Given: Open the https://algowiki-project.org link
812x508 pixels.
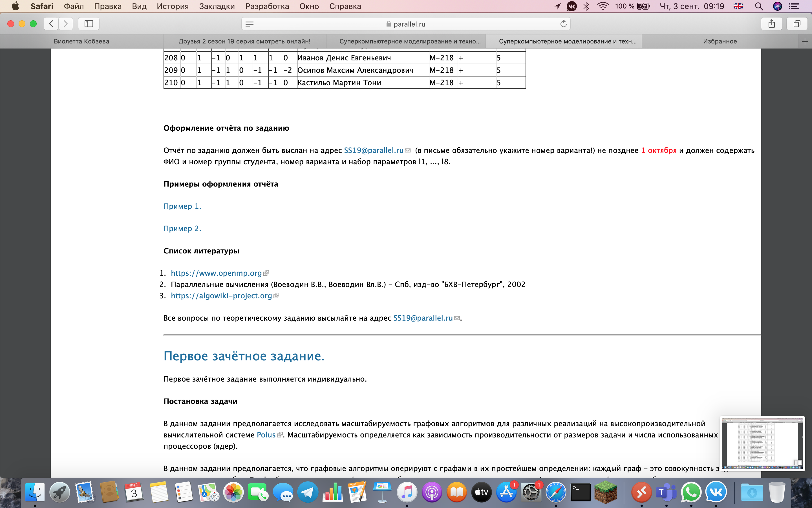Looking at the screenshot, I should coord(221,296).
